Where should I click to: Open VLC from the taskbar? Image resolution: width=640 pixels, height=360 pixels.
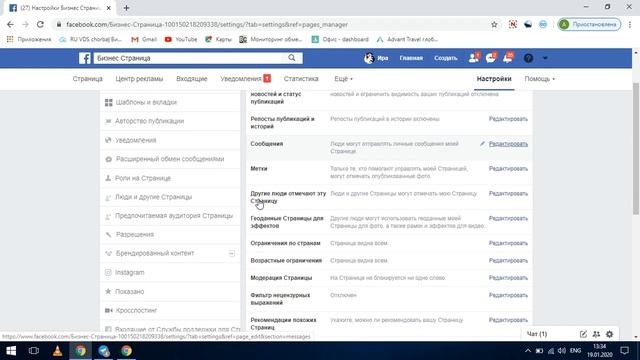[x=58, y=351]
